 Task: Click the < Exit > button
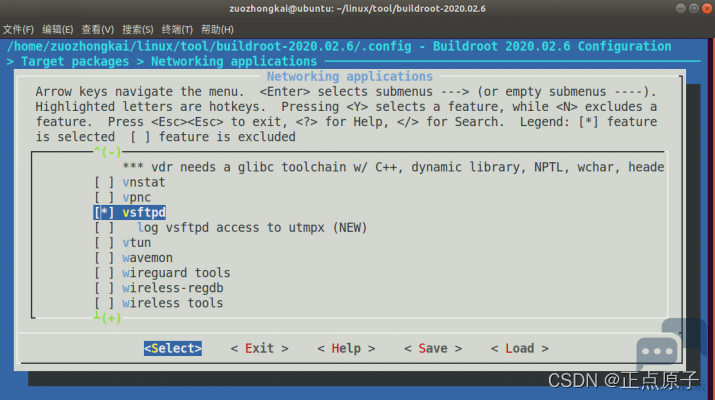(259, 349)
